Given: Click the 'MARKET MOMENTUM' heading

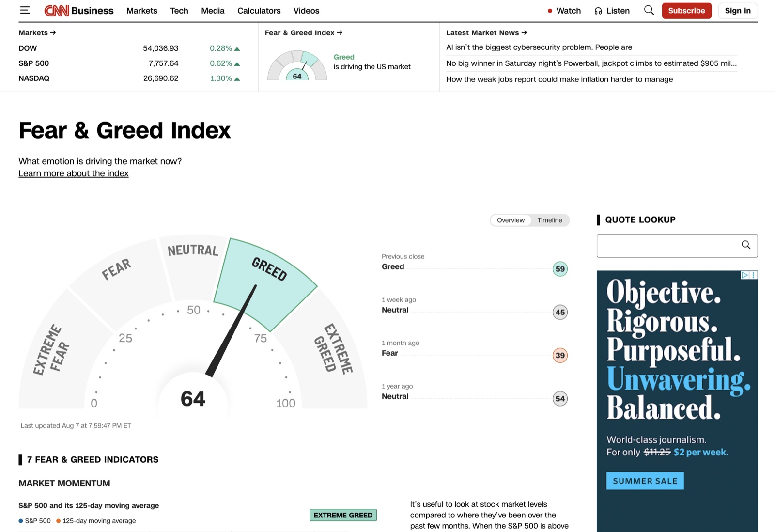Looking at the screenshot, I should [x=64, y=483].
